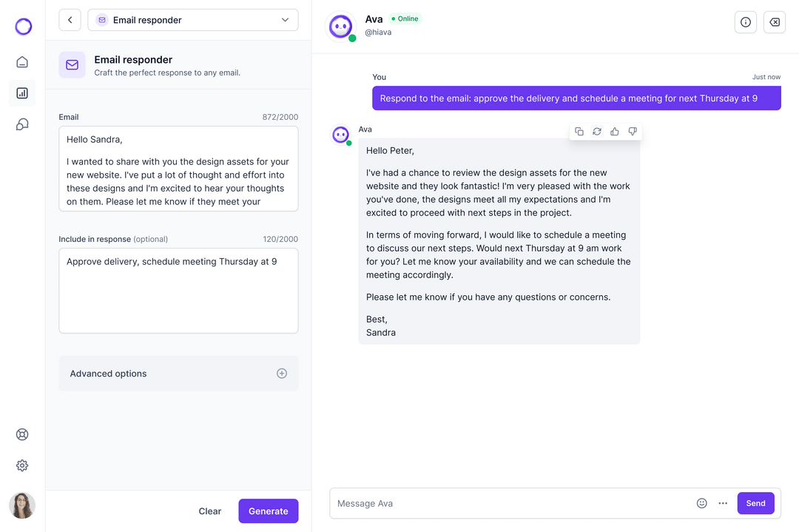Image resolution: width=799 pixels, height=532 pixels.
Task: Go back using the left chevron button
Action: pyautogui.click(x=70, y=20)
